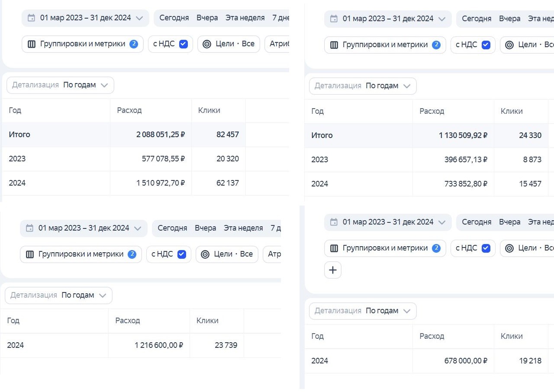Viewport: 554px width, 392px height.
Task: Uncheck с НДС in the 23 739 clicks report
Action: pos(182,254)
